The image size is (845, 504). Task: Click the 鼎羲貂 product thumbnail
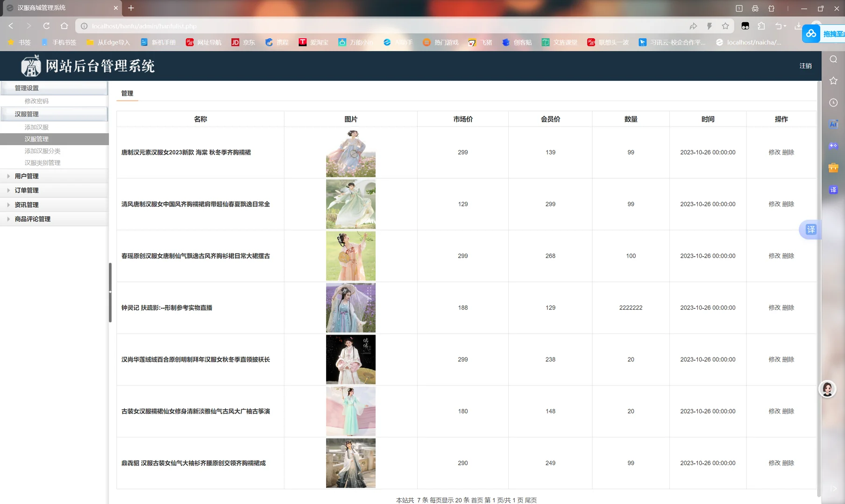click(x=351, y=463)
